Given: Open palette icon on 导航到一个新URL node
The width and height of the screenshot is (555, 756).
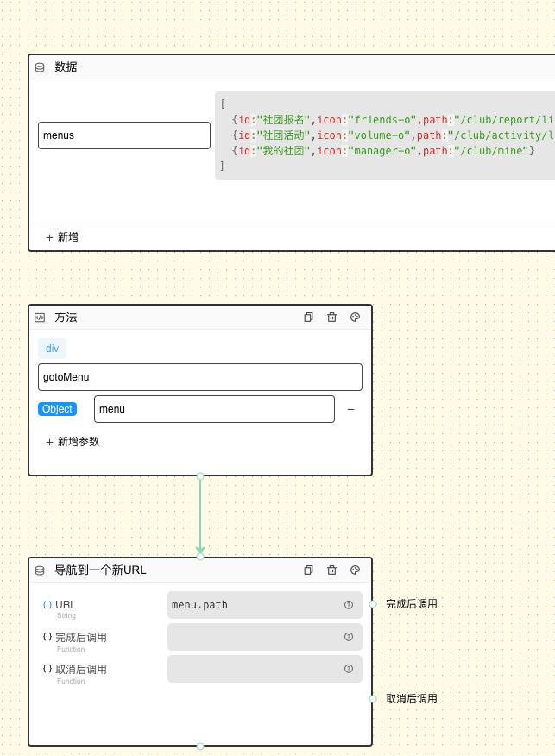Looking at the screenshot, I should tap(355, 570).
